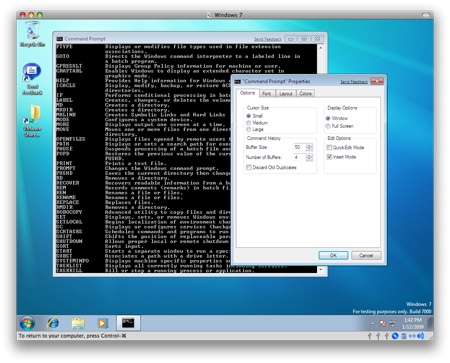Click the Command Prompt scrollbar up arrow
Screen dimensions: 450x363
pos(321,48)
